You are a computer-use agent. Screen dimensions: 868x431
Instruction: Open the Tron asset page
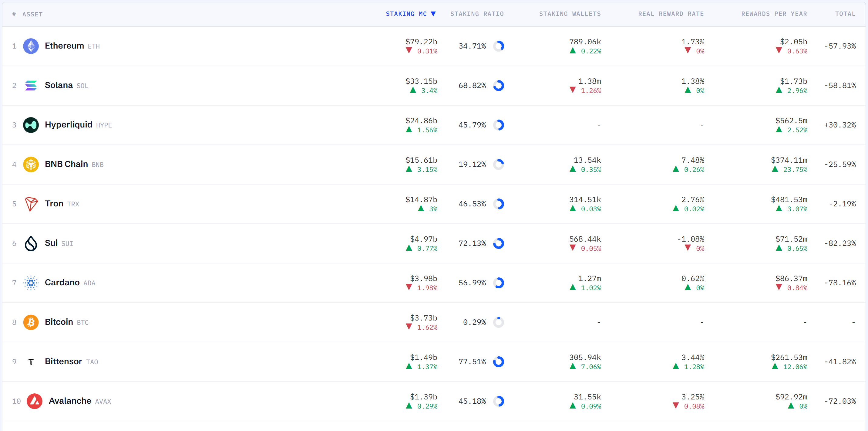coord(54,203)
